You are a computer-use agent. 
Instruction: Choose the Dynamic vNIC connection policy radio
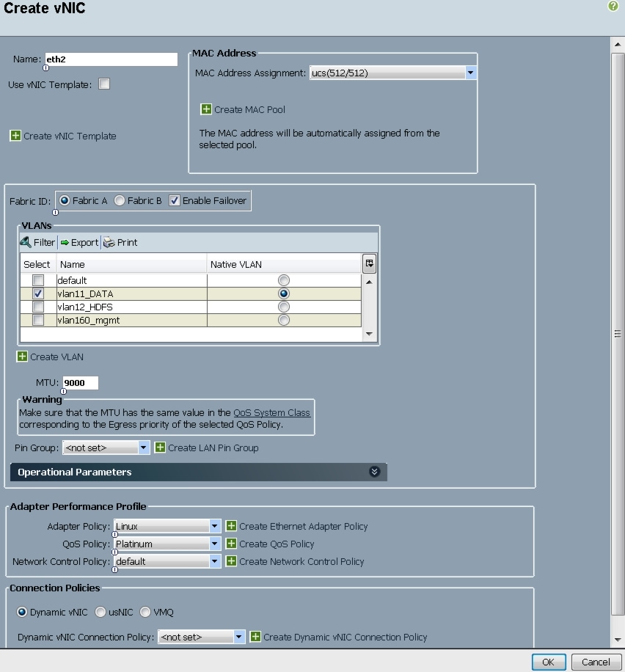tap(22, 612)
